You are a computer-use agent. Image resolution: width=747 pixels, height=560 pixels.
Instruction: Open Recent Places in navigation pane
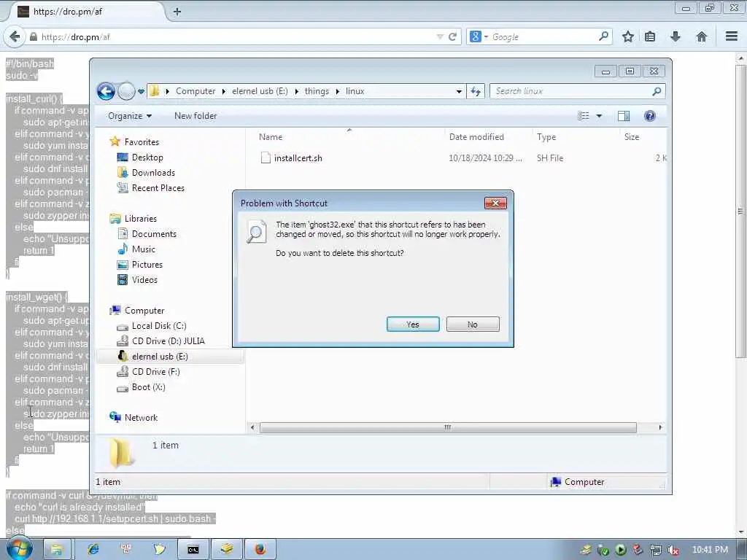pyautogui.click(x=158, y=187)
